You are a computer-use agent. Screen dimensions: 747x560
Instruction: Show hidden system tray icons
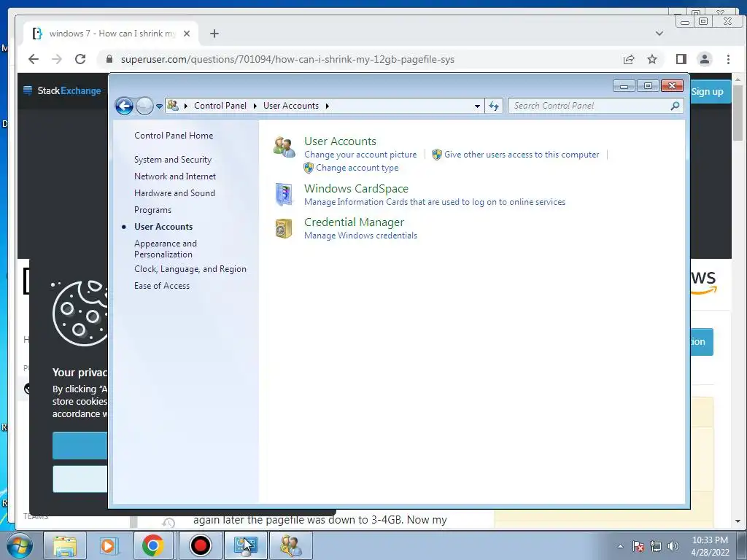620,546
